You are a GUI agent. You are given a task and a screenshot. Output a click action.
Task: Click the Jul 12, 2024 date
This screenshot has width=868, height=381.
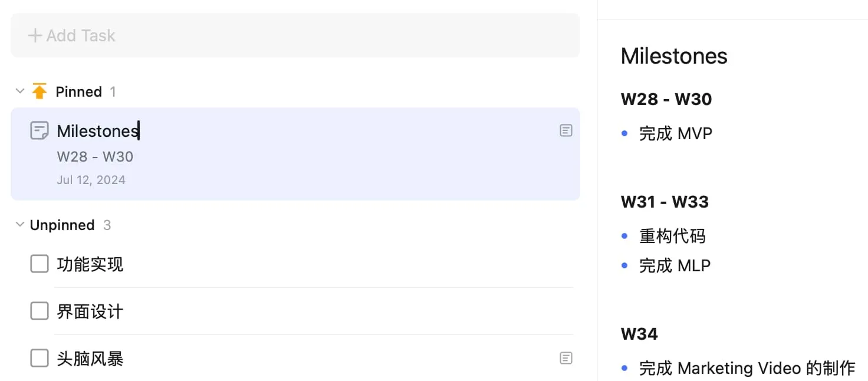(x=91, y=180)
